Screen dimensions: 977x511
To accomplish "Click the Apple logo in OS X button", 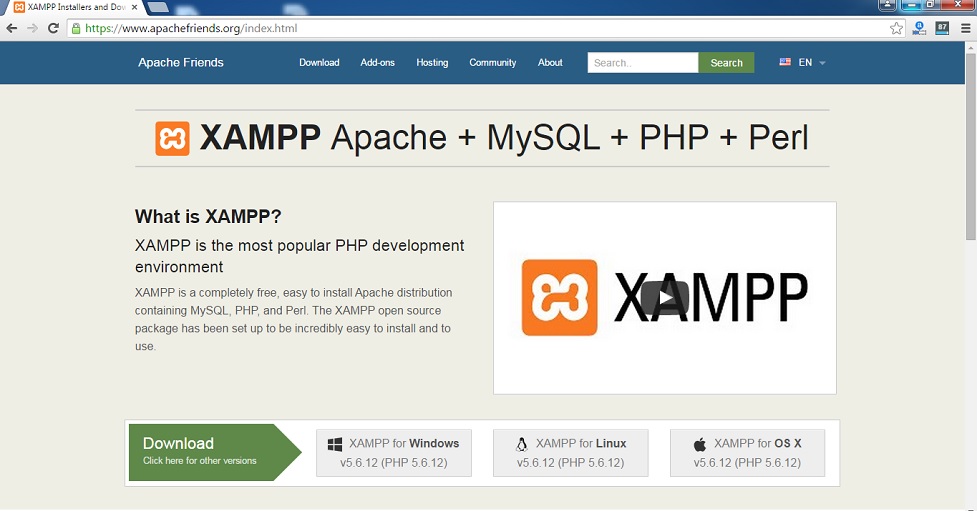I will point(700,444).
